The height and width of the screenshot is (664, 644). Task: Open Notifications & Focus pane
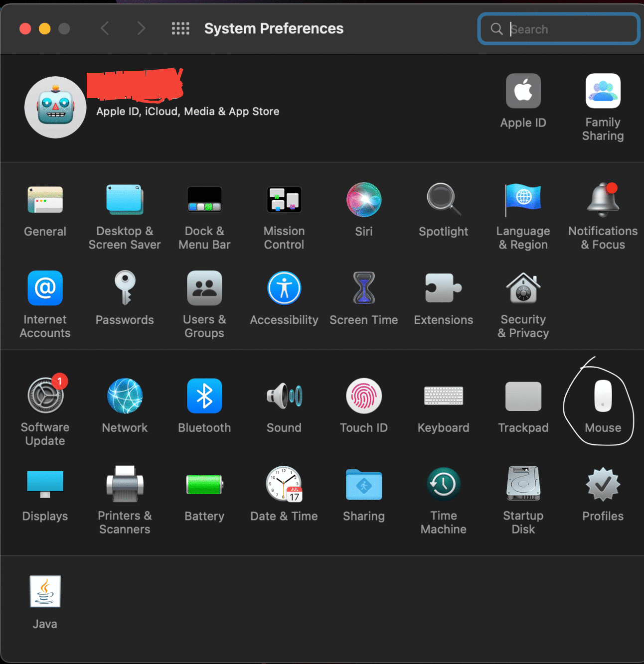pyautogui.click(x=603, y=200)
